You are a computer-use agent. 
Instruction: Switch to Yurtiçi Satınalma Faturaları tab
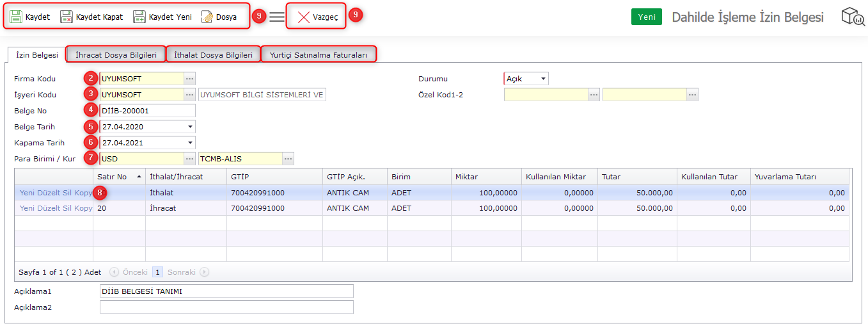coord(319,55)
